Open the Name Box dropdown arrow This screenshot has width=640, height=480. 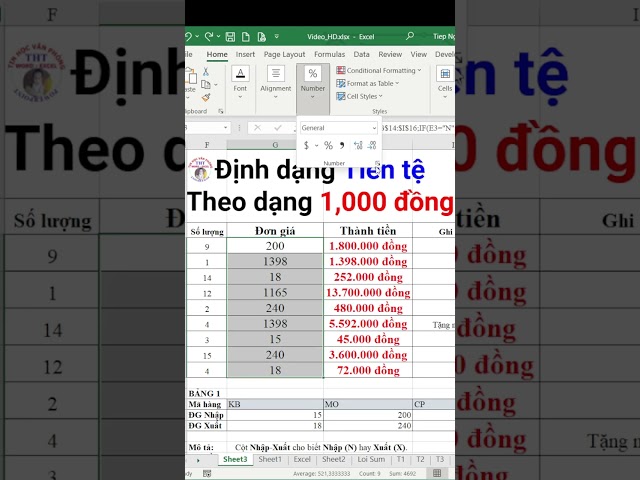[x=225, y=128]
